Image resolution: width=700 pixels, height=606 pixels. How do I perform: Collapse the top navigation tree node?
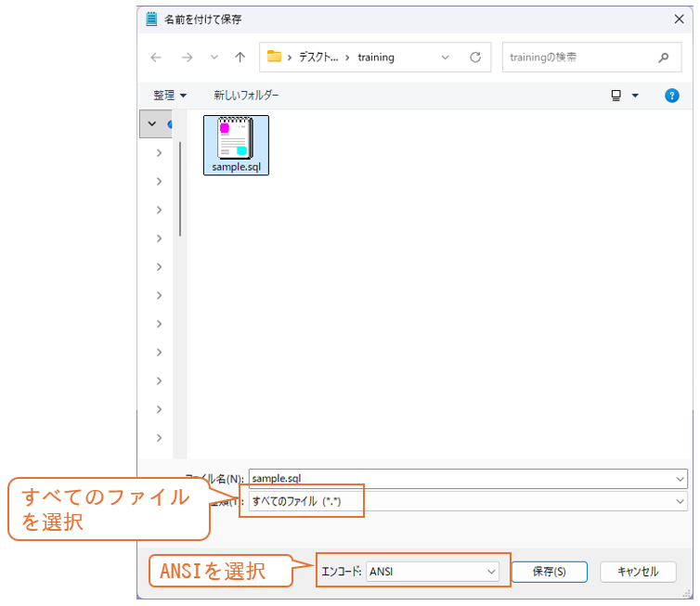click(x=151, y=123)
